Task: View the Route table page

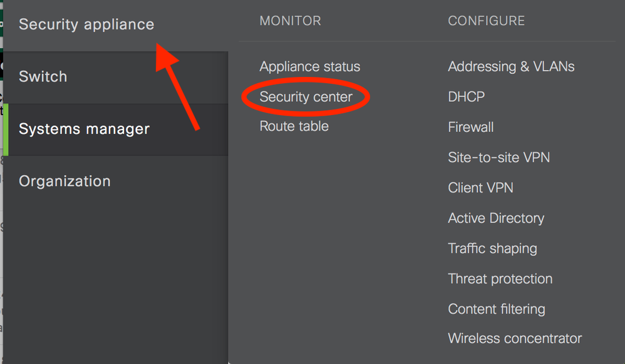Action: tap(294, 126)
